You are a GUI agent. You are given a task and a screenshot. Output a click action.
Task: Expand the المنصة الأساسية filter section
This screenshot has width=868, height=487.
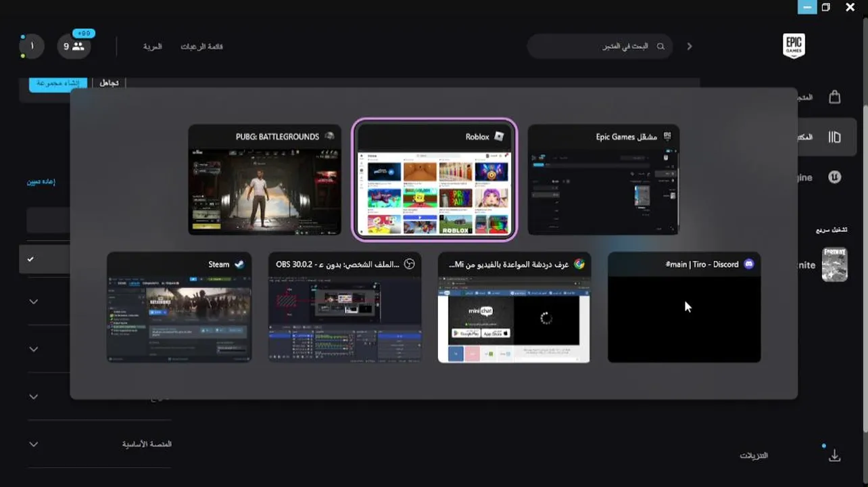click(99, 444)
